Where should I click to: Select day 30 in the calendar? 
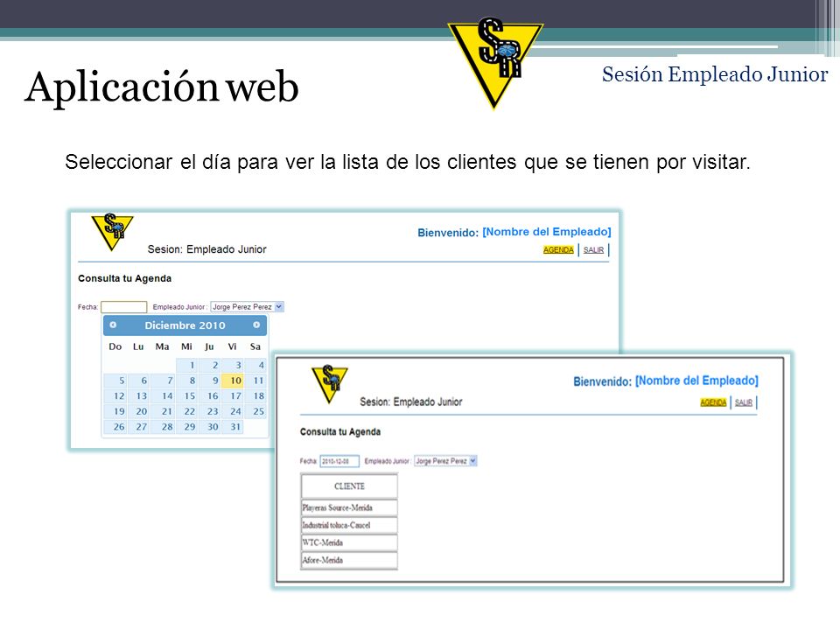[210, 427]
